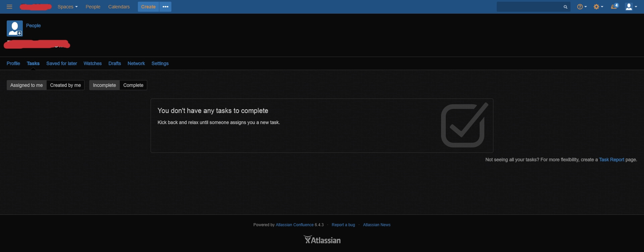Open the user profile menu
The height and width of the screenshot is (252, 644).
pyautogui.click(x=631, y=7)
